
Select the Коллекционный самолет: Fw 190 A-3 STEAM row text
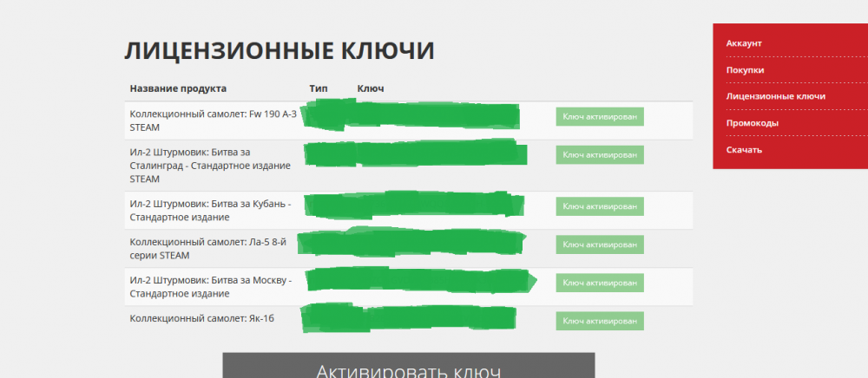[x=214, y=121]
